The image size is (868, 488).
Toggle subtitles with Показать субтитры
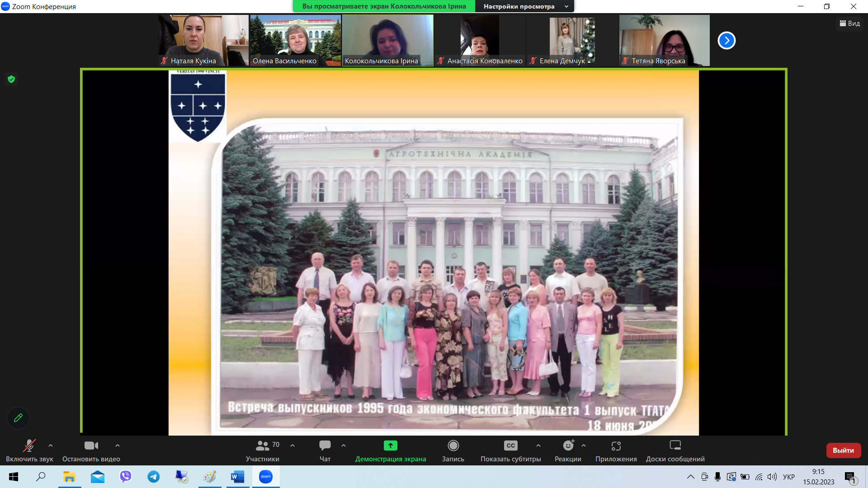[x=510, y=450]
